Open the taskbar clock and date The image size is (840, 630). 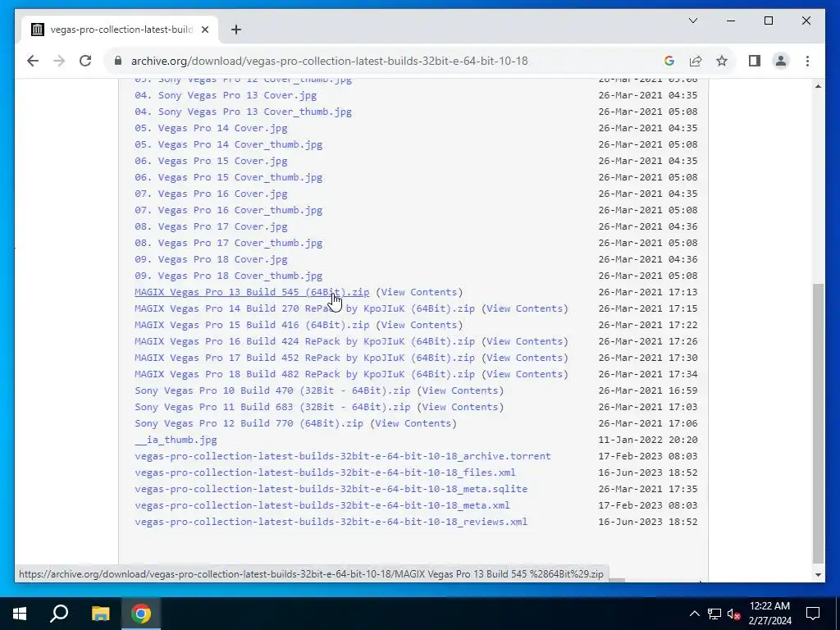tap(769, 614)
